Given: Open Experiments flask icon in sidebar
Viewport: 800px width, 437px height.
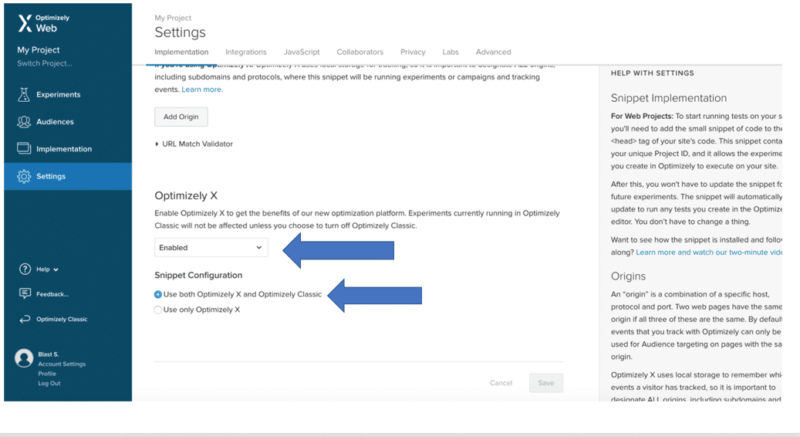Looking at the screenshot, I should [23, 94].
